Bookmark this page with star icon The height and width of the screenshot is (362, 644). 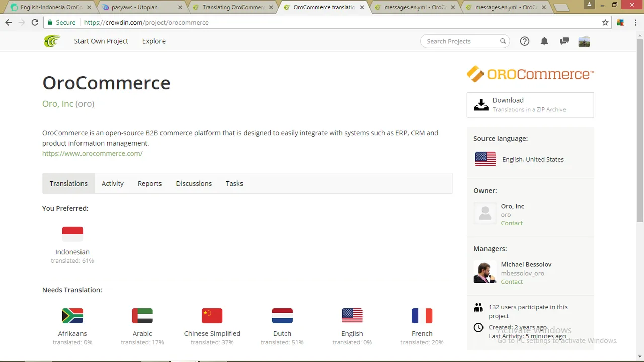pyautogui.click(x=605, y=22)
